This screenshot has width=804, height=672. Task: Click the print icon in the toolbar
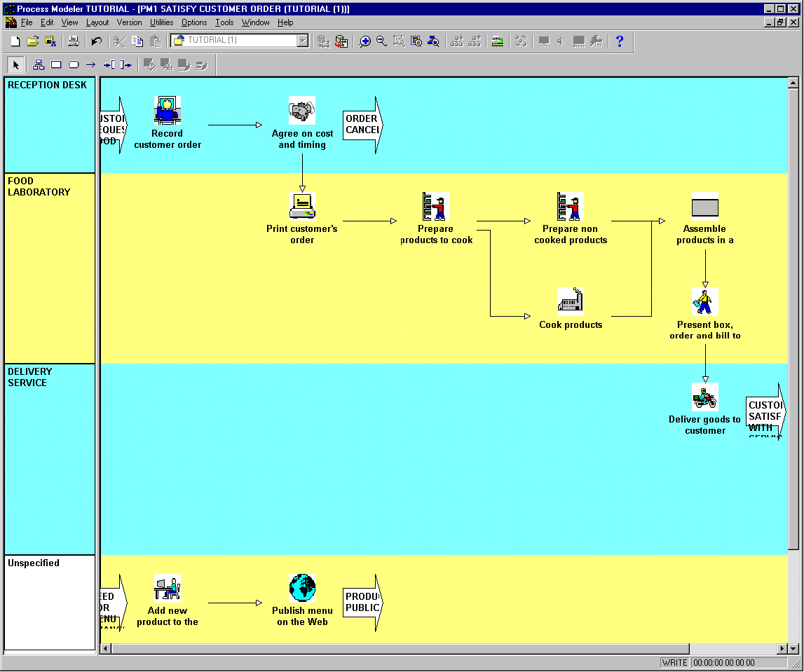click(x=73, y=41)
